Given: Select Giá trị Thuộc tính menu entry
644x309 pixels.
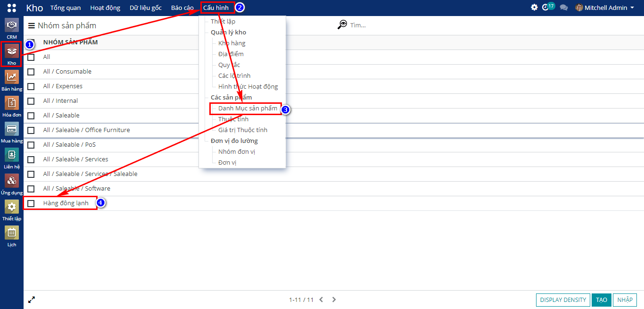Looking at the screenshot, I should click(243, 130).
